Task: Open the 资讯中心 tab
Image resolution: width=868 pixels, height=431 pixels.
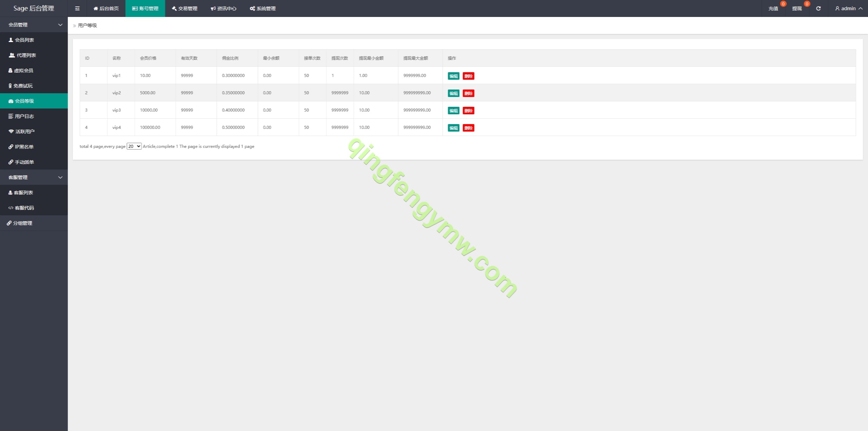Action: (223, 8)
